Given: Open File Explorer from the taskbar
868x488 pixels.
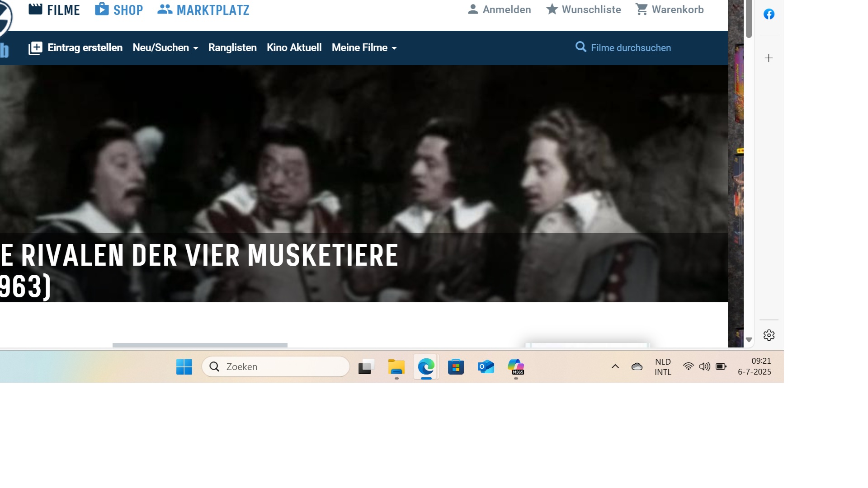Looking at the screenshot, I should [x=396, y=367].
